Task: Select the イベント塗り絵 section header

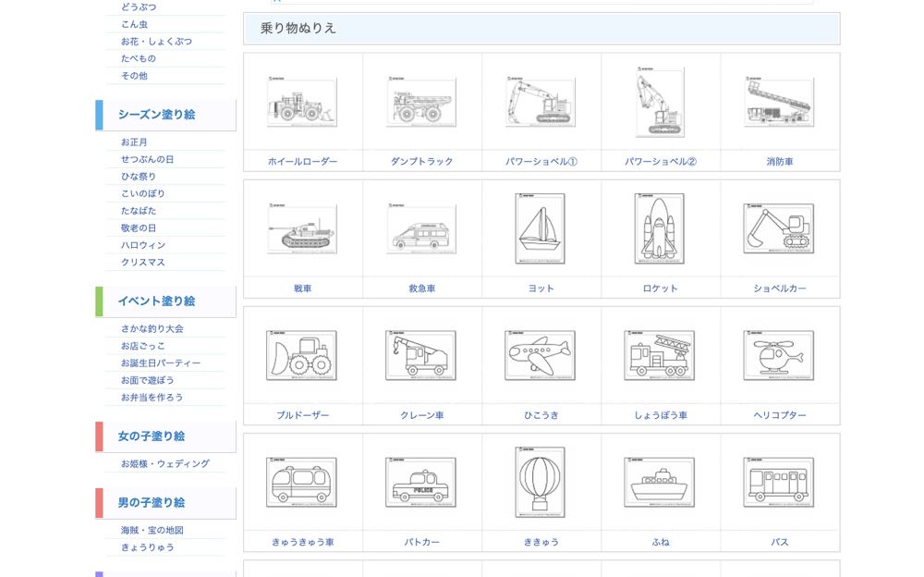Action: point(156,301)
